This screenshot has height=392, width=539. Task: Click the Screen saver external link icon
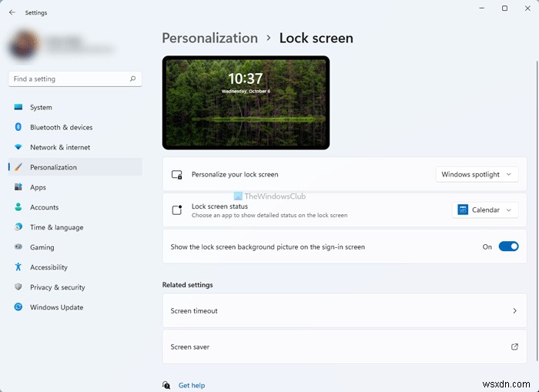(514, 347)
